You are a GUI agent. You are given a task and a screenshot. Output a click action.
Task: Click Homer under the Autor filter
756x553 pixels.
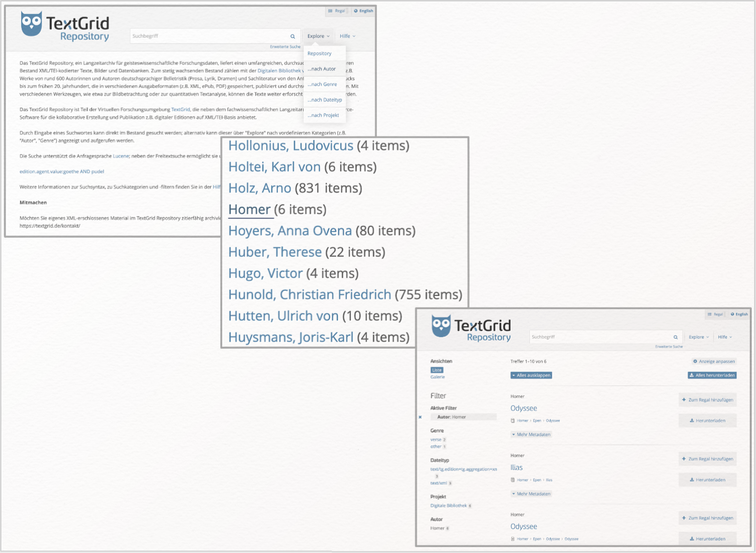coord(437,528)
